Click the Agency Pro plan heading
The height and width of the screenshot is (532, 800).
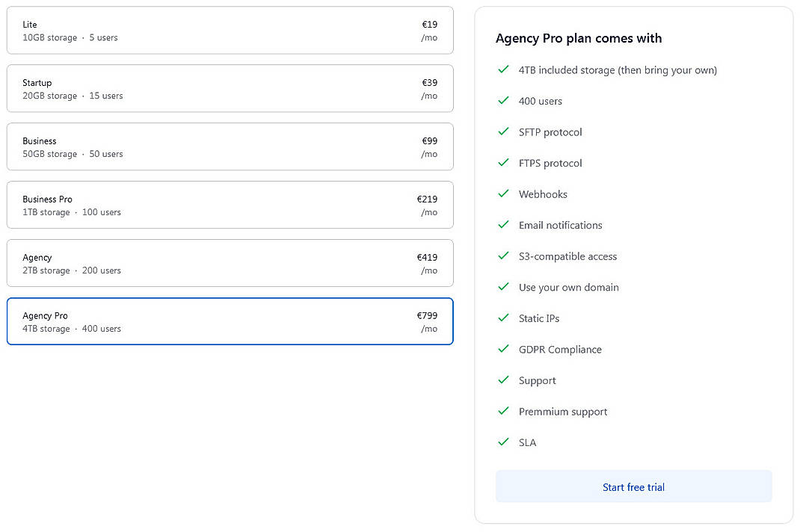point(579,38)
